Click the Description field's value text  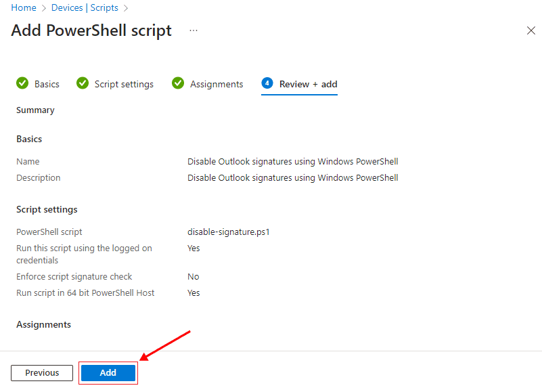pyautogui.click(x=292, y=178)
